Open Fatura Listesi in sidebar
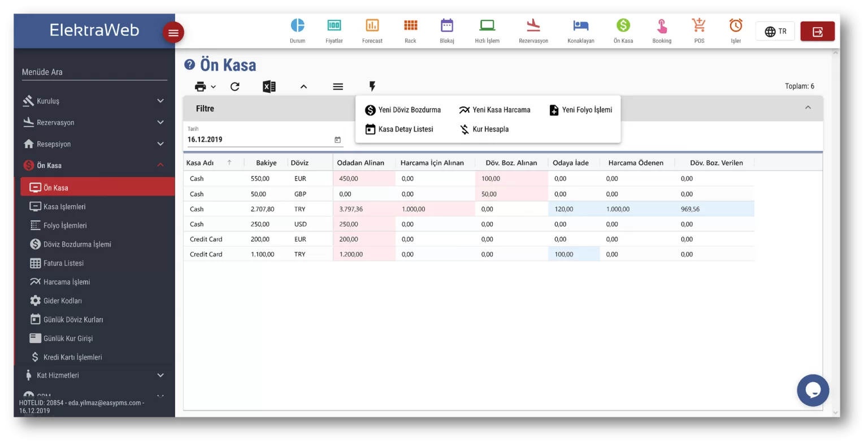This screenshot has height=445, width=868. tap(63, 263)
